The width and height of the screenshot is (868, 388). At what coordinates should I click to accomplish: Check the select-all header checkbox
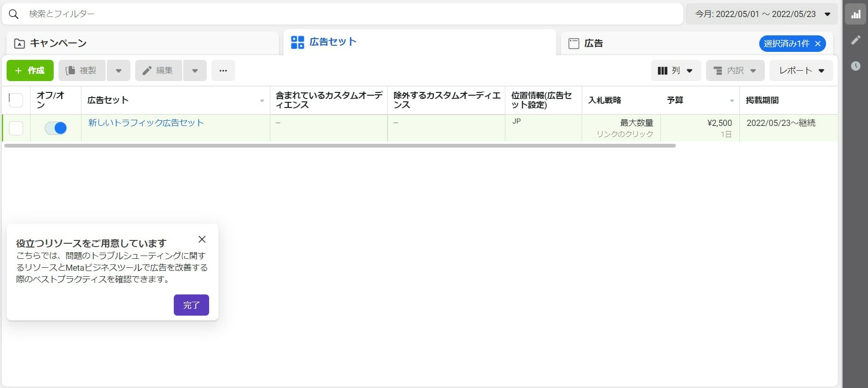tap(16, 100)
